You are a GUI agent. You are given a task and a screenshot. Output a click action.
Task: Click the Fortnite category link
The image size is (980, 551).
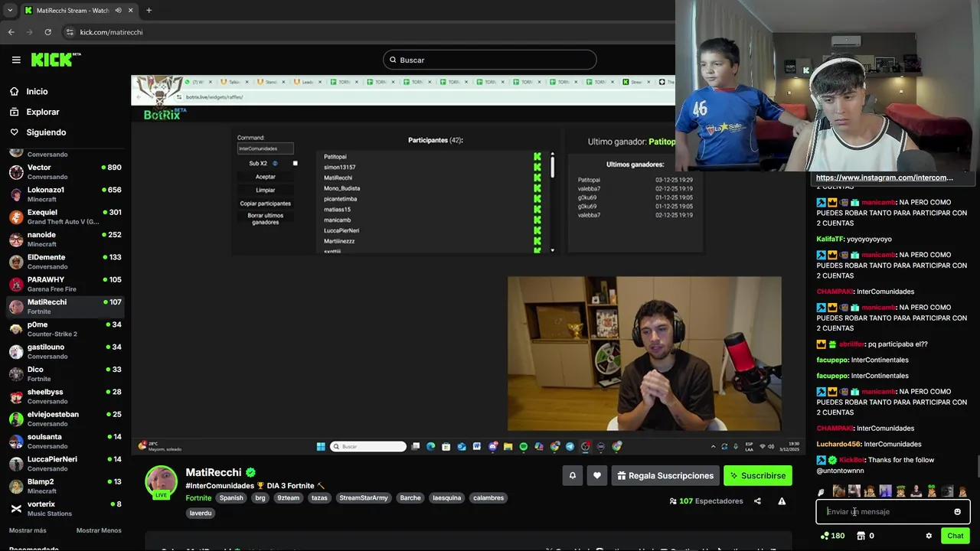(x=198, y=497)
